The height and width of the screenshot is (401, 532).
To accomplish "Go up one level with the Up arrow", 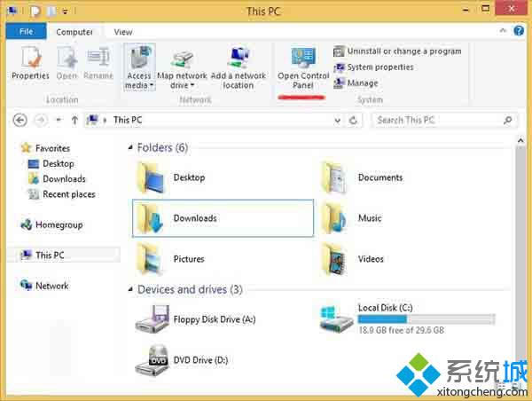I will pos(74,120).
